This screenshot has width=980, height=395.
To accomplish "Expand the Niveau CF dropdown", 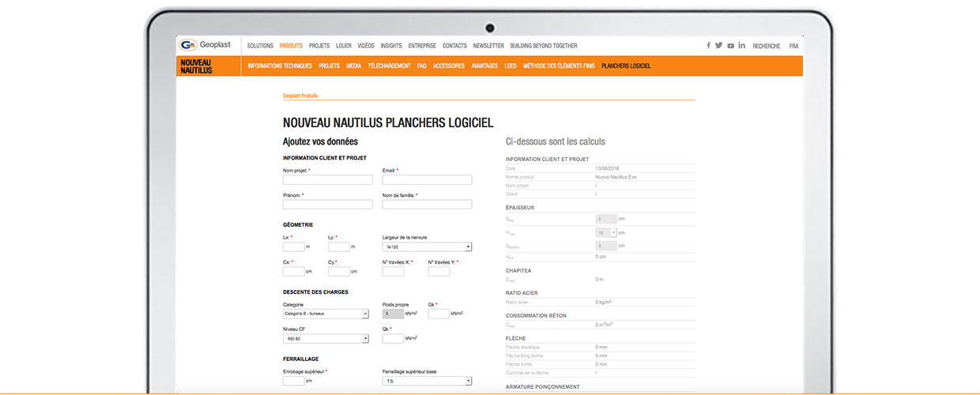I will [x=326, y=339].
